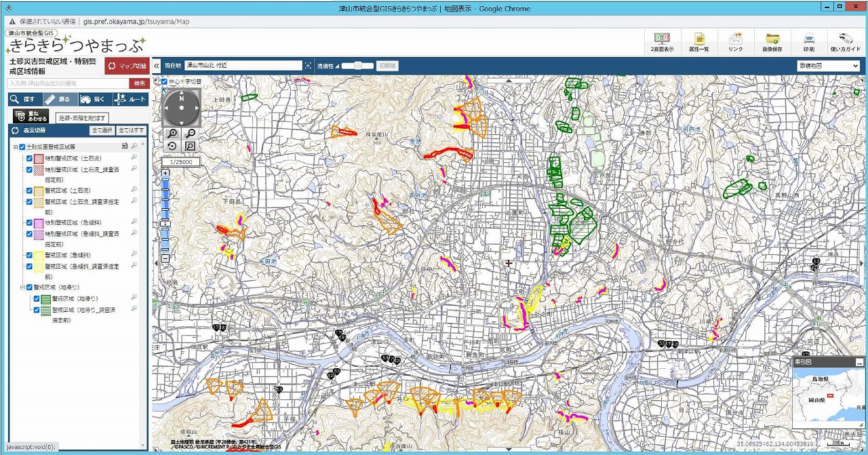Image resolution: width=868 pixels, height=455 pixels.
Task: Collapse the 土砂災害警戒区域等 tree node
Action: coord(15,147)
